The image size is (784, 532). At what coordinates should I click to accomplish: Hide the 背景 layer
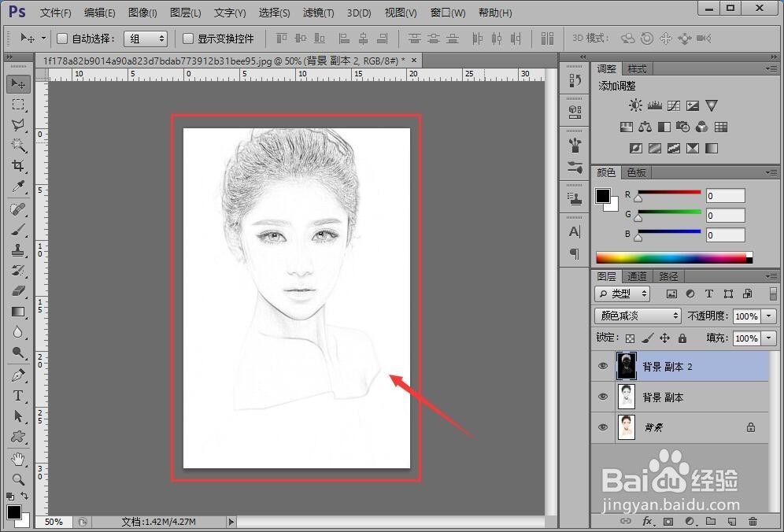[603, 427]
